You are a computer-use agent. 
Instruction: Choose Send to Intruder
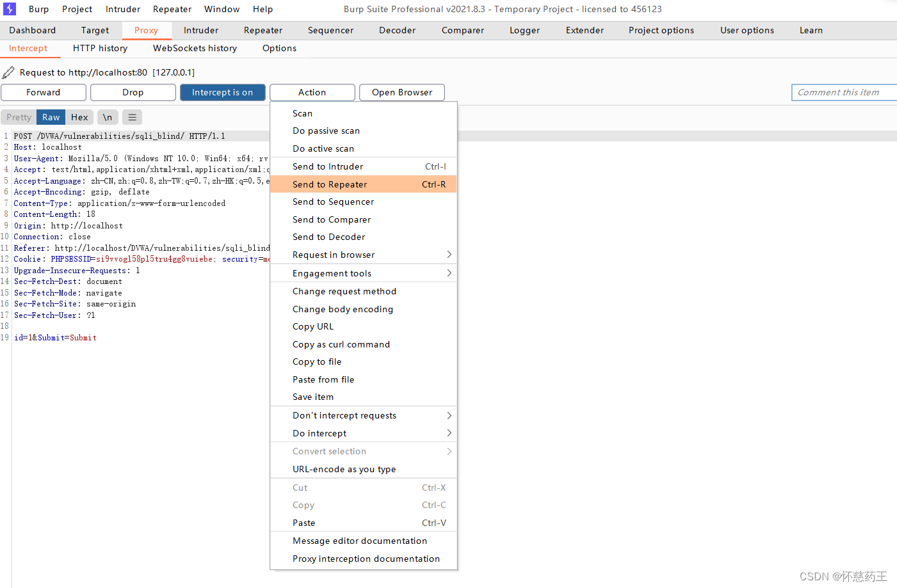[364, 166]
